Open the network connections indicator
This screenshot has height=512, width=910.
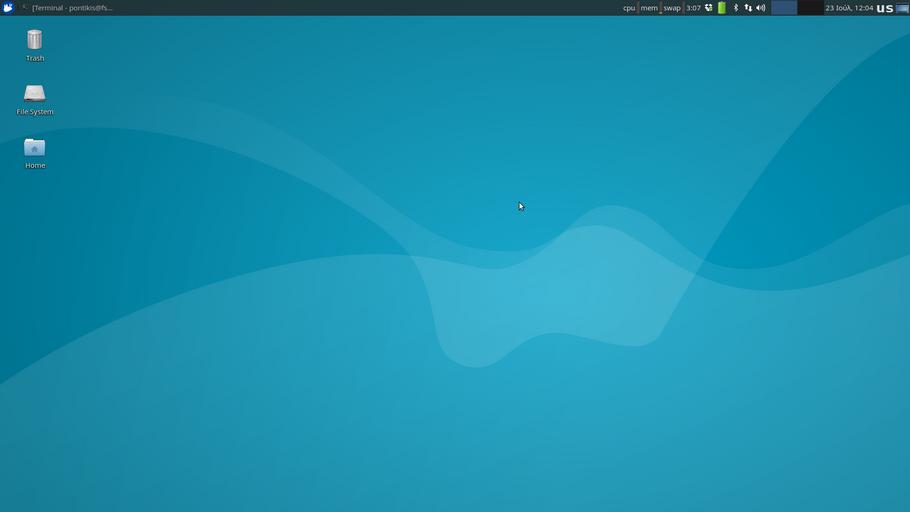click(x=747, y=8)
